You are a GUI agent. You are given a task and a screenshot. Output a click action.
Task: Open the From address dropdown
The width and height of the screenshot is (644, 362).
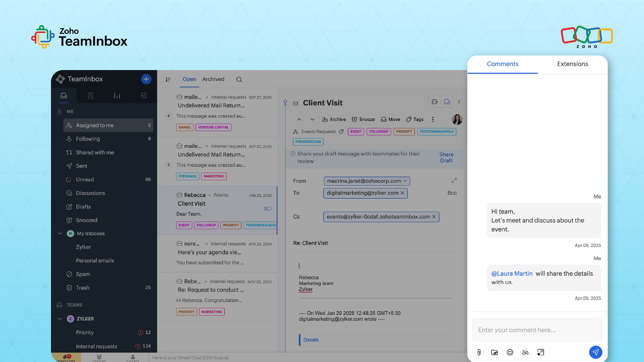[x=405, y=181]
